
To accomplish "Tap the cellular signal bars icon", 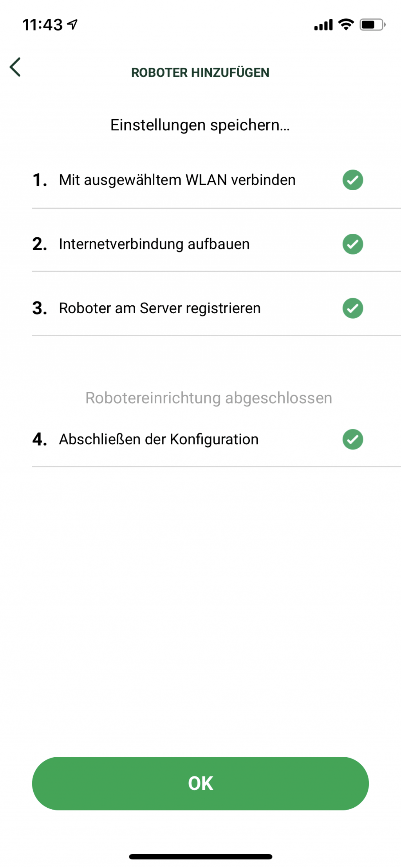I will (323, 25).
